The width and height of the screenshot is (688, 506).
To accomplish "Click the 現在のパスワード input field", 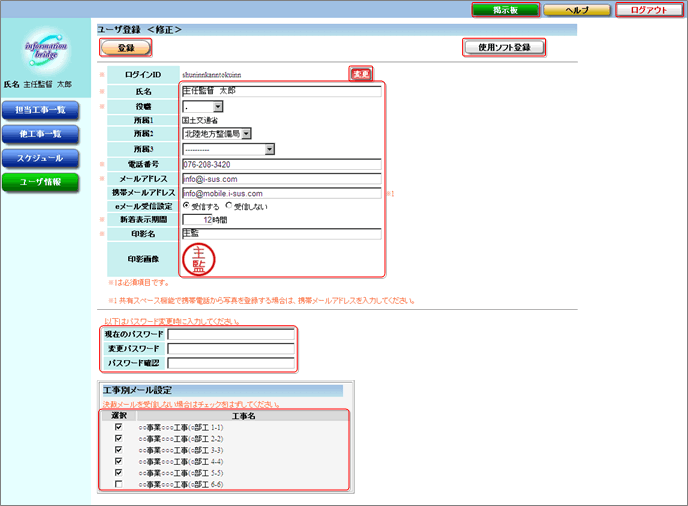I will click(231, 335).
